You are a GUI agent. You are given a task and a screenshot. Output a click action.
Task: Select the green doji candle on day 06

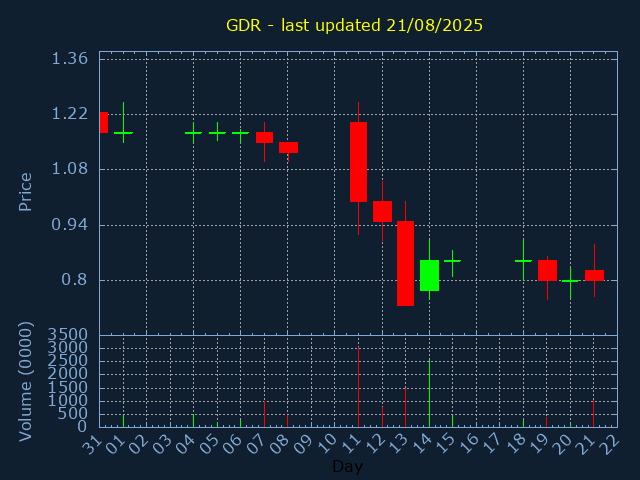[x=241, y=133]
